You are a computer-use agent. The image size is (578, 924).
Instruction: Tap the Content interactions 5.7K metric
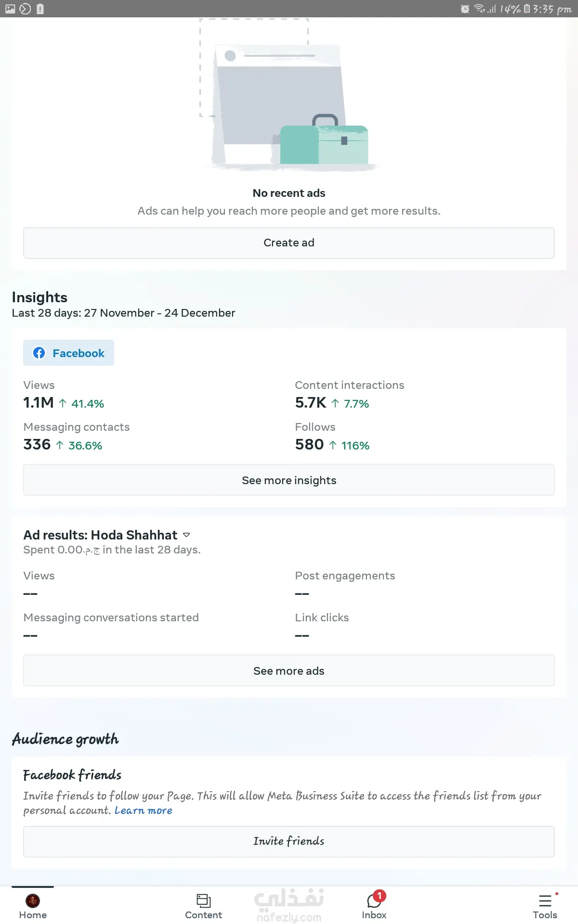[311, 402]
